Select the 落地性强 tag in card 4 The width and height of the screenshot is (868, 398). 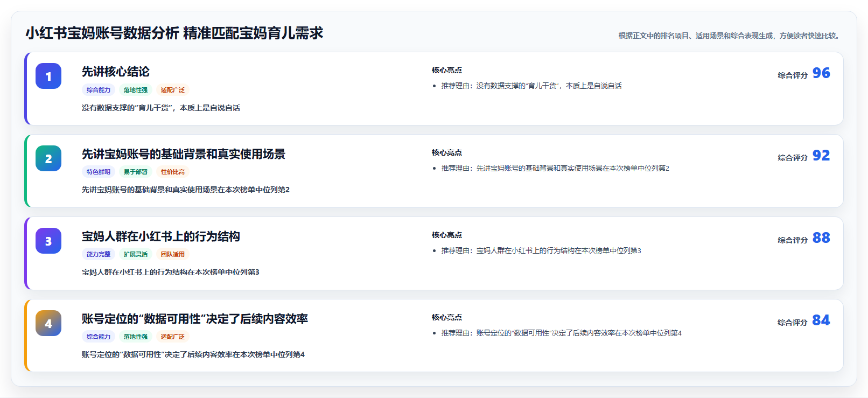[136, 337]
